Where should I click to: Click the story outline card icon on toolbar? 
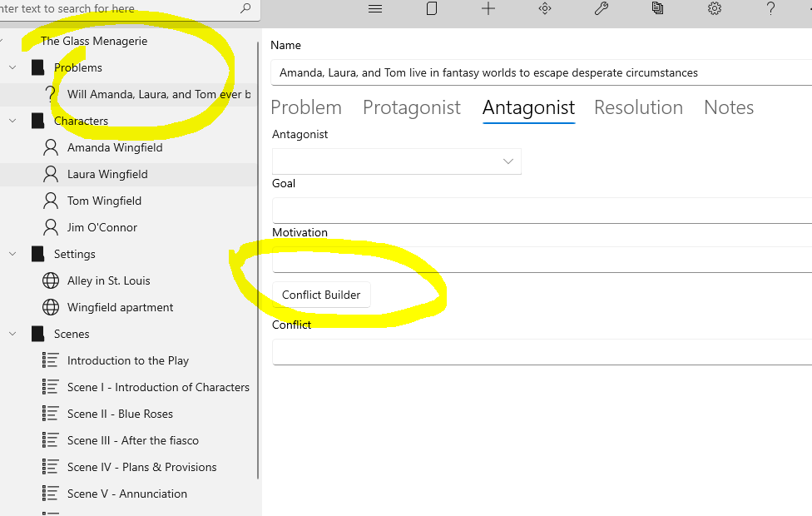point(431,9)
